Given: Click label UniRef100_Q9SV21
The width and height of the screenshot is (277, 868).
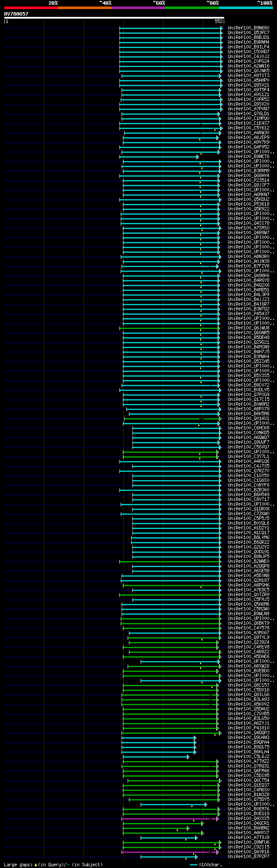Looking at the screenshot, I should click(248, 85).
